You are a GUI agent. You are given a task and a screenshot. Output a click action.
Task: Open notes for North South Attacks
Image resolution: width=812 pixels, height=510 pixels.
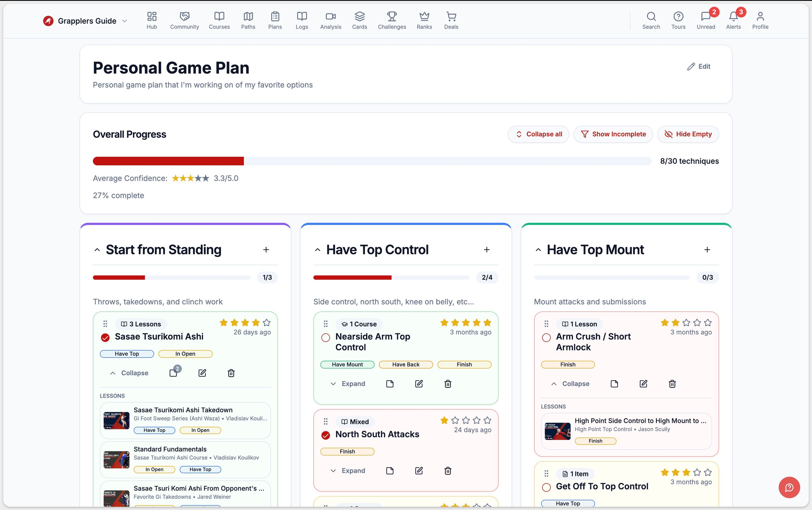click(x=390, y=470)
